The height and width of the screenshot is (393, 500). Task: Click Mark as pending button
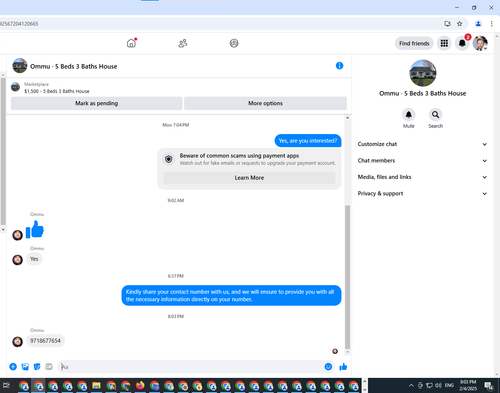coord(96,103)
